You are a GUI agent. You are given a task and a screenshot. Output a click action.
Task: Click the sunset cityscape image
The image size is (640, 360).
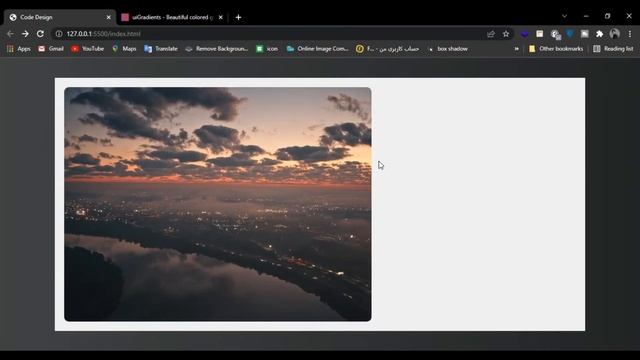pos(218,204)
